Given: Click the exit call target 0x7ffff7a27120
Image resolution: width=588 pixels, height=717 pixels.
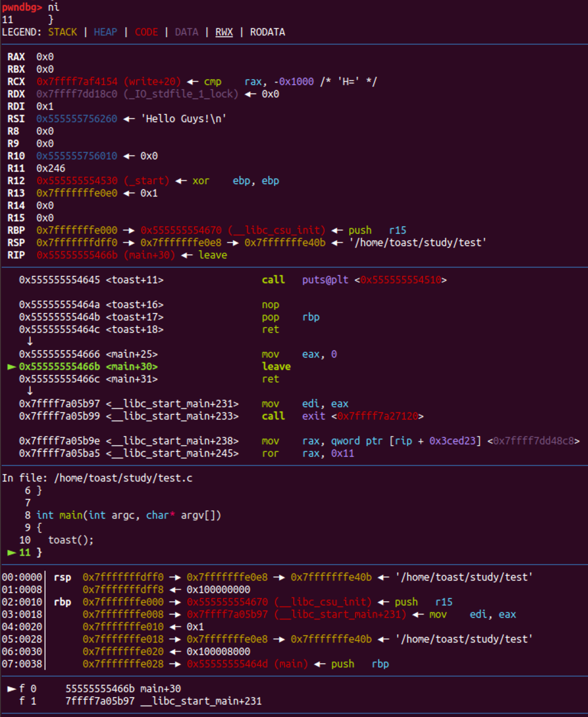Looking at the screenshot, I should [377, 416].
